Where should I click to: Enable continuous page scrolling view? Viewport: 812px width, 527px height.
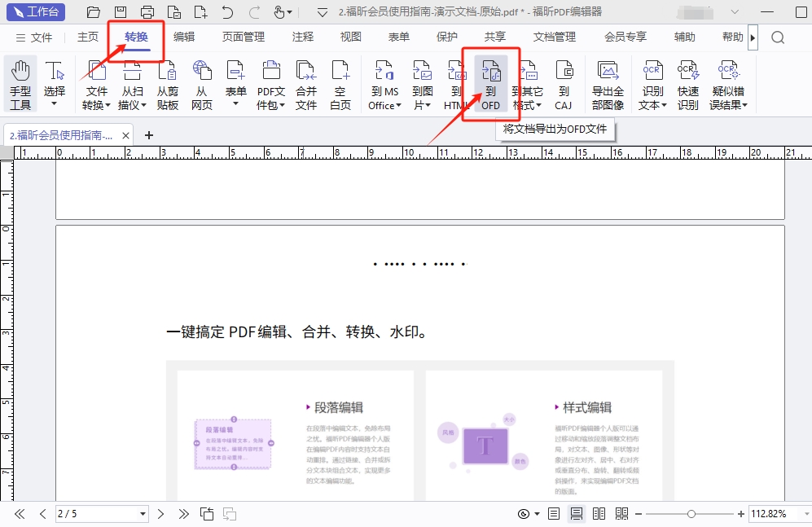click(577, 514)
